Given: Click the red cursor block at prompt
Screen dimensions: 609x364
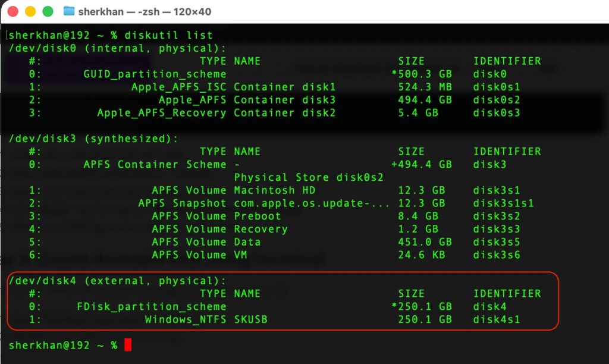Looking at the screenshot, I should pos(128,345).
